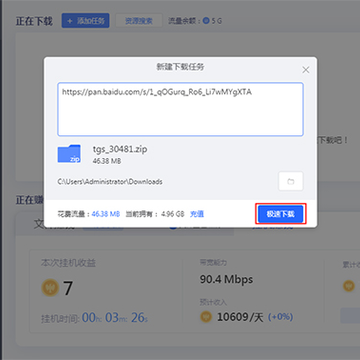Image resolution: width=360 pixels, height=360 pixels.
Task: Click the 46.38 MB traffic cost value
Action: pos(106,214)
